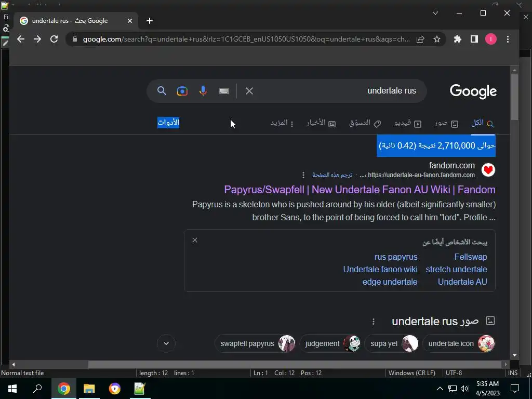
Task: Search for 'stretch undertale' suggestion
Action: click(456, 270)
